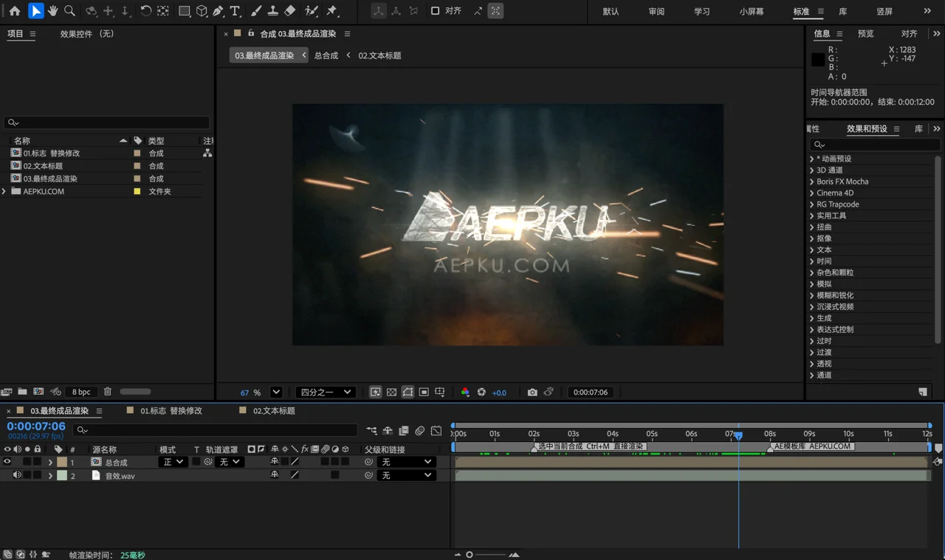Select the Eraser tool

click(290, 11)
